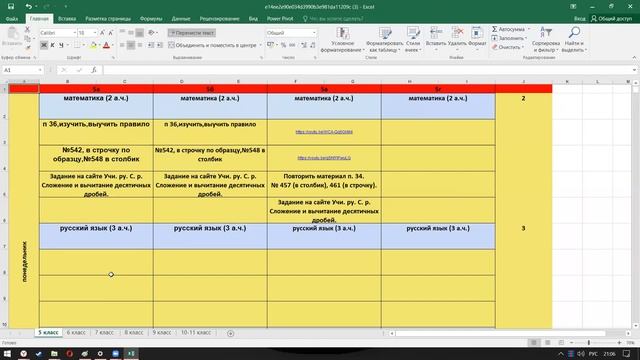Decrease font size with the smaller A

click(110, 33)
